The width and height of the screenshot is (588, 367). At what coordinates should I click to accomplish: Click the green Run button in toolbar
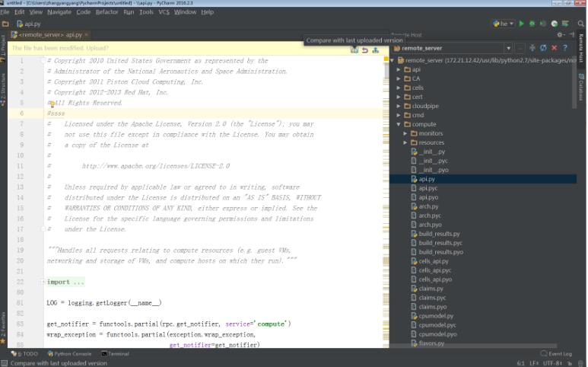point(521,24)
